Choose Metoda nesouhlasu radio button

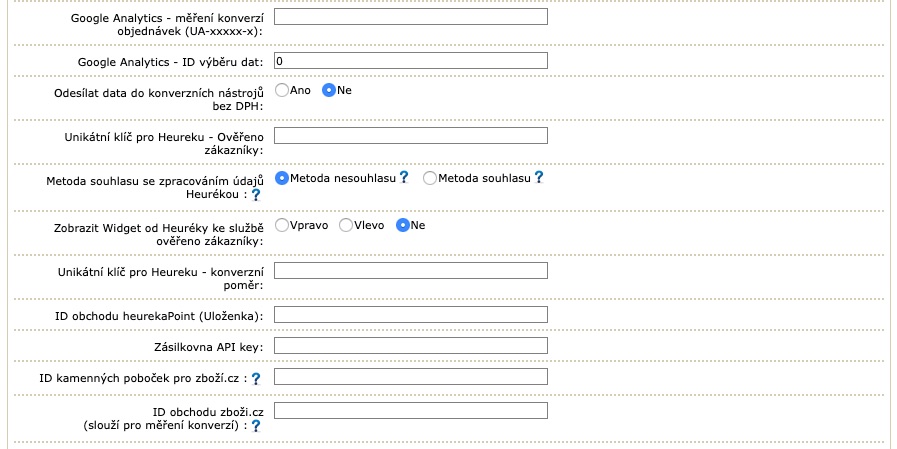click(x=281, y=178)
